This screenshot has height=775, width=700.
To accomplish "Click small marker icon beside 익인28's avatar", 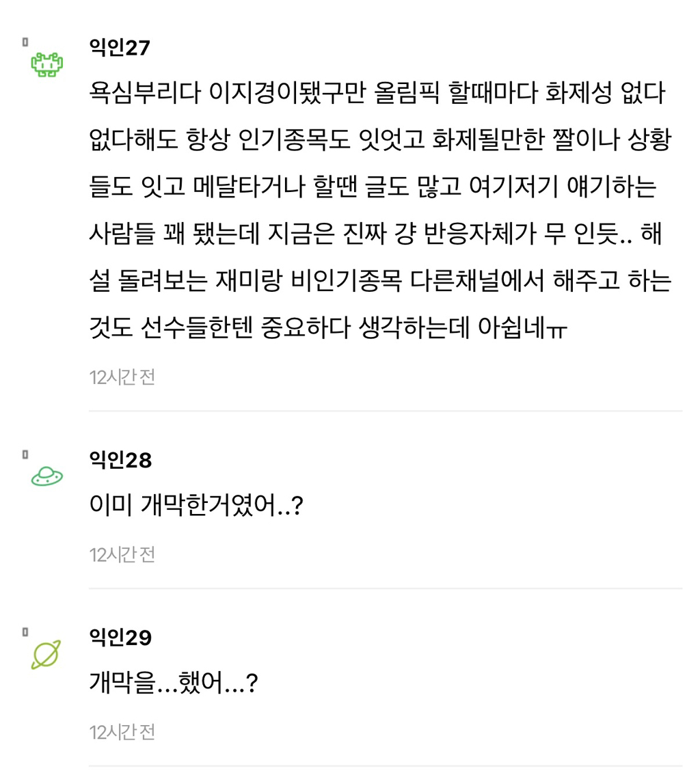I will point(25,454).
